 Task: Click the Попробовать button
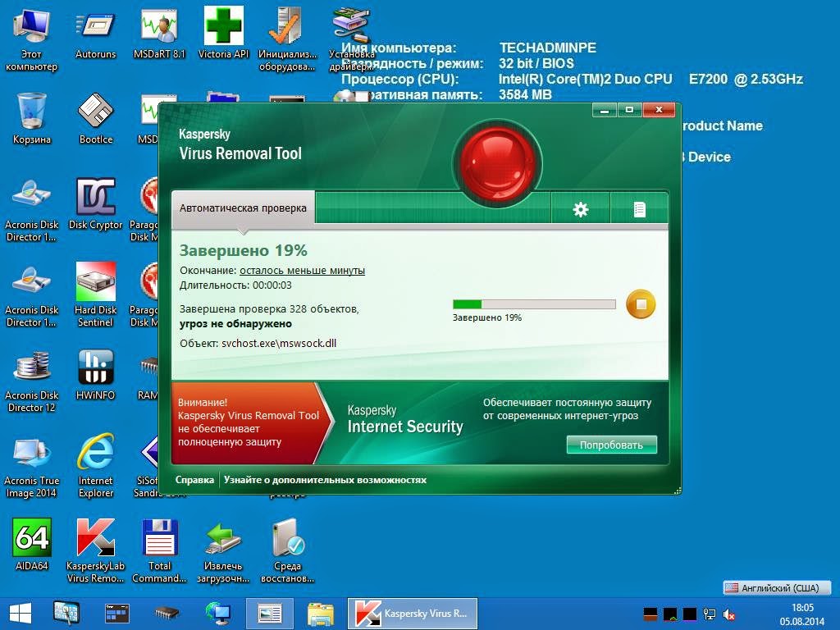611,445
